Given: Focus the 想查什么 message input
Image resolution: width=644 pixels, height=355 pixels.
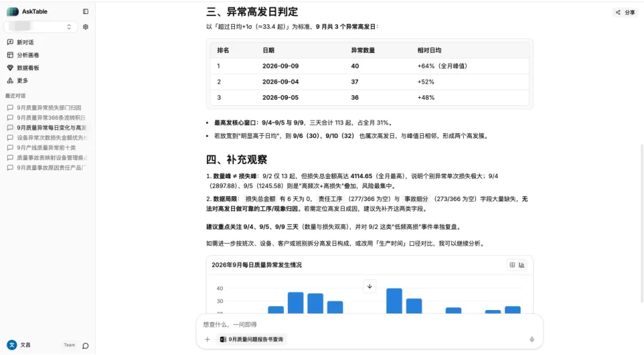Looking at the screenshot, I should point(370,325).
